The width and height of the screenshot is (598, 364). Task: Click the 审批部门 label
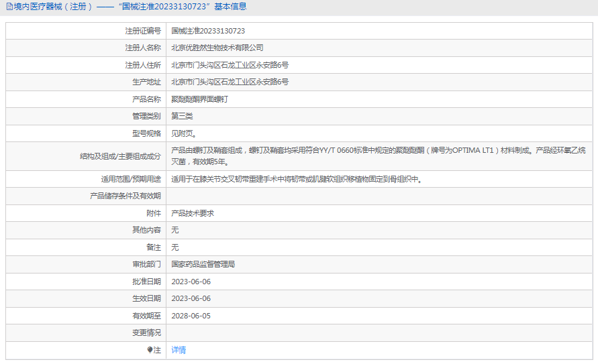pos(146,264)
